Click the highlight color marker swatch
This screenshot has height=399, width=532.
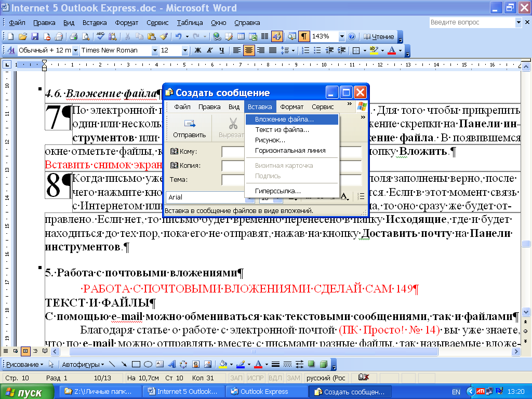click(374, 50)
